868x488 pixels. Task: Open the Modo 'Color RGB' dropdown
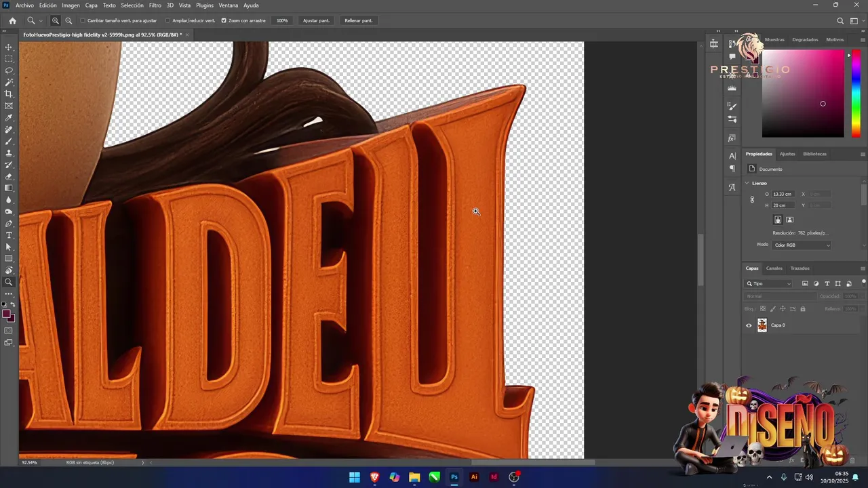pyautogui.click(x=802, y=245)
